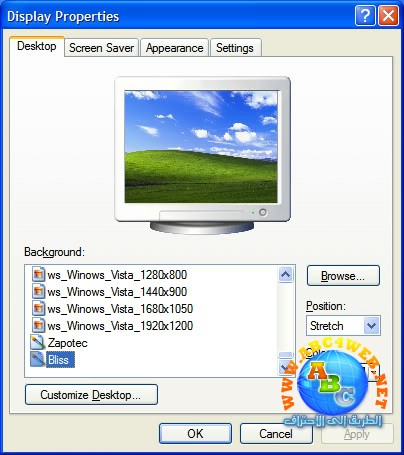Click the icon beside ws_Winows_Vista_1440x900
Image resolution: width=404 pixels, height=455 pixels.
point(38,292)
